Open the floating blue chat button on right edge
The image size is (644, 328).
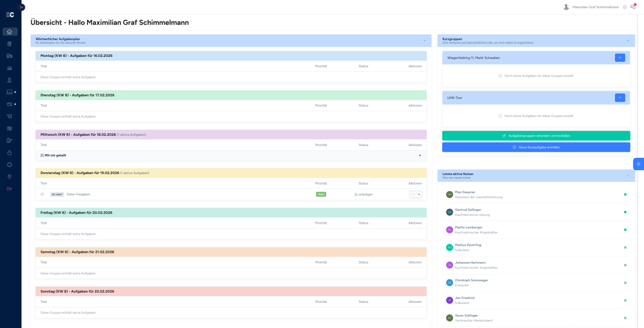point(638,164)
